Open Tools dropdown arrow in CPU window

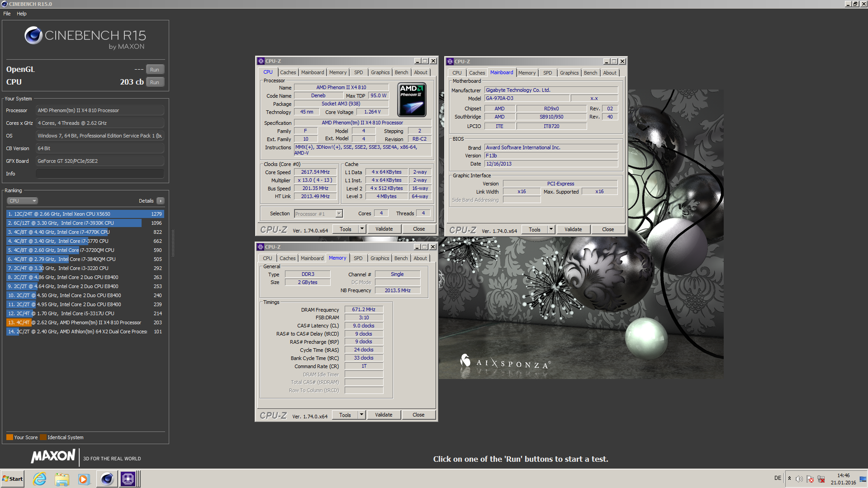point(362,229)
